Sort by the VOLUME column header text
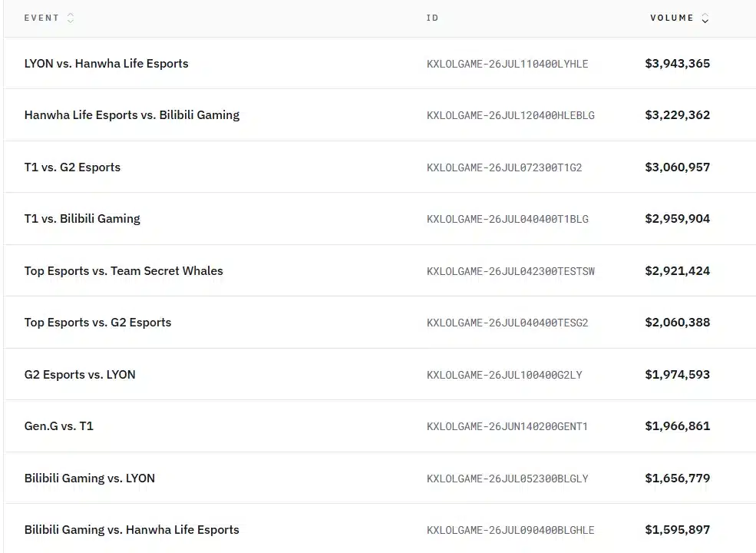This screenshot has height=553, width=756. (672, 18)
